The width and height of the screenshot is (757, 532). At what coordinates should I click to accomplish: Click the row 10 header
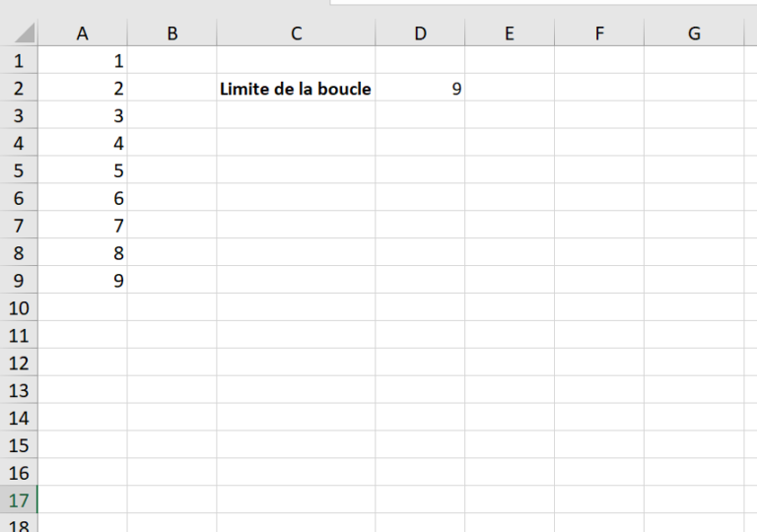pyautogui.click(x=19, y=308)
